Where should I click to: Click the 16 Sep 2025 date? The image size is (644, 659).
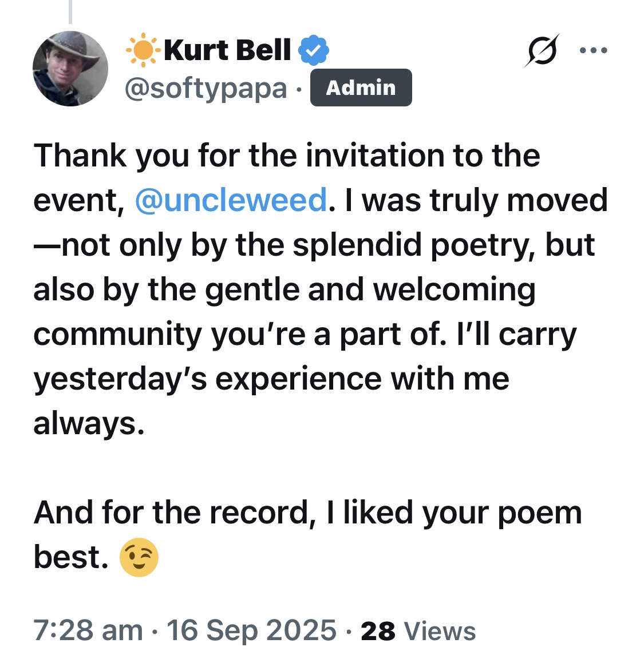(251, 630)
